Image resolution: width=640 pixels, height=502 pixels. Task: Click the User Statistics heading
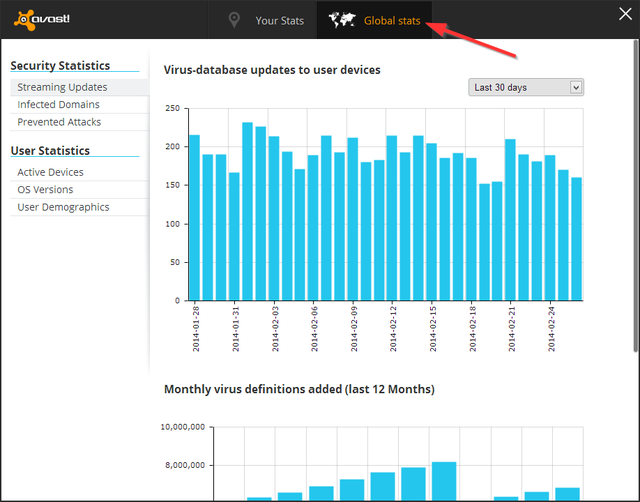(x=50, y=151)
